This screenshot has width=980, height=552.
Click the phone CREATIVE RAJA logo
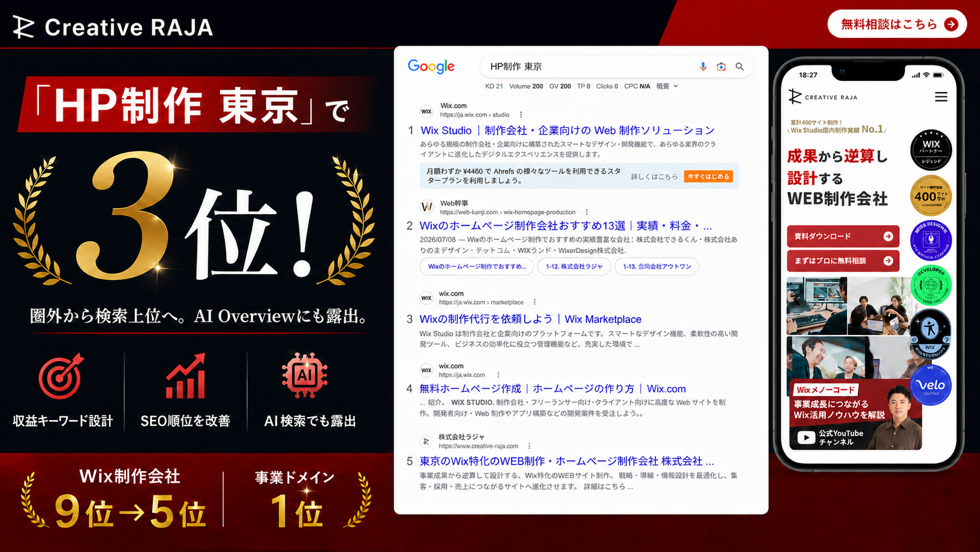pyautogui.click(x=822, y=97)
